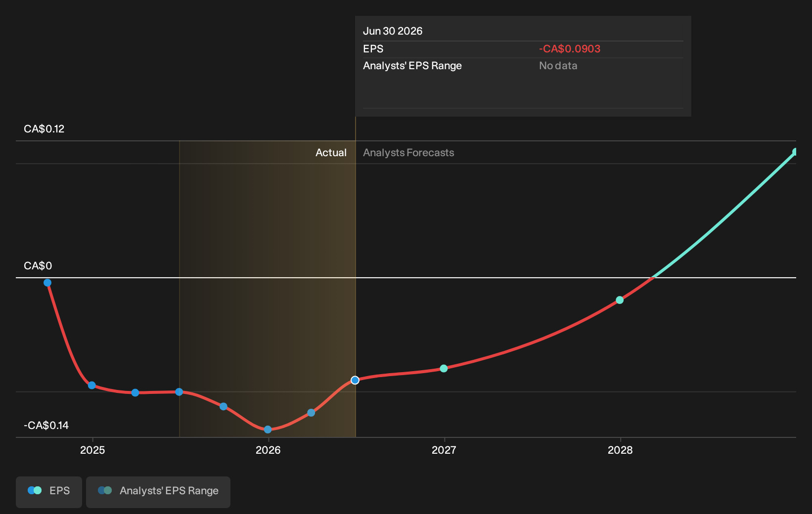Toggle the Analysts' EPS Range legend series

(x=158, y=491)
